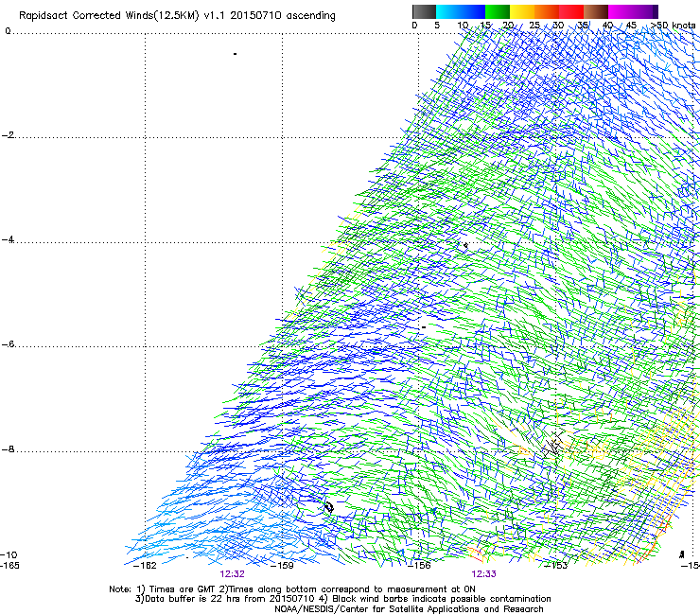Click the red 30-35 knots legend segment
Screen dimensions: 700x615
(571, 11)
